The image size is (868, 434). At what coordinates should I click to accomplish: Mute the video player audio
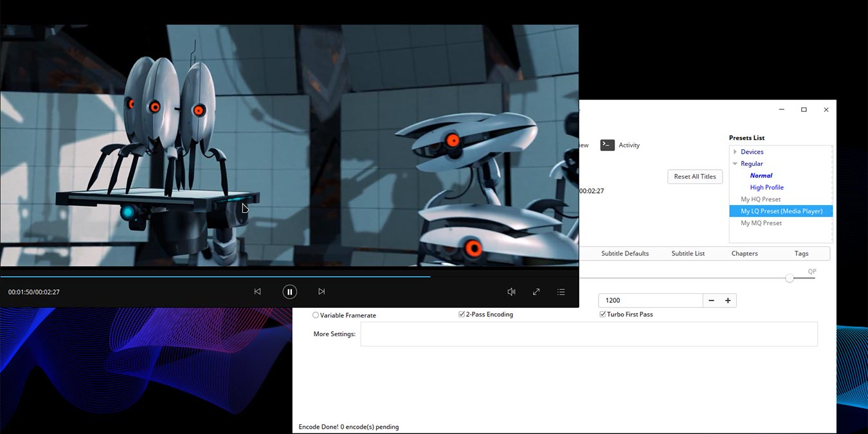pos(511,291)
